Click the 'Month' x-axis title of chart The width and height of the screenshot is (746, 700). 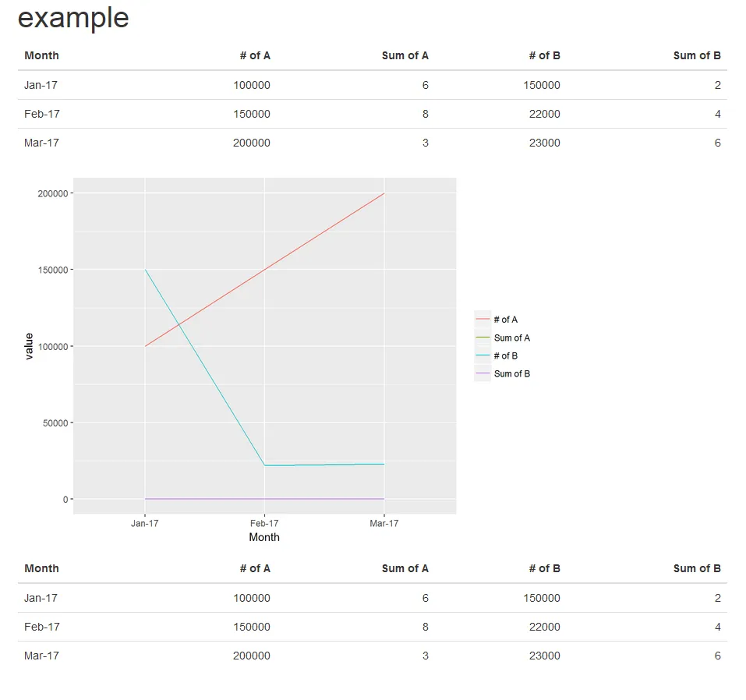pyautogui.click(x=264, y=537)
